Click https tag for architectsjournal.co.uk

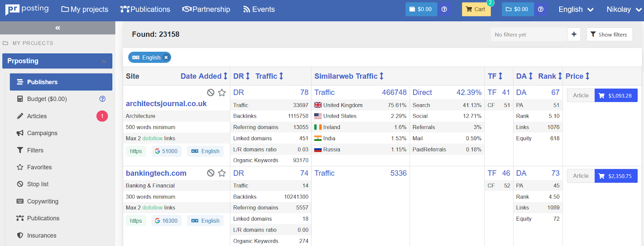pyautogui.click(x=136, y=151)
